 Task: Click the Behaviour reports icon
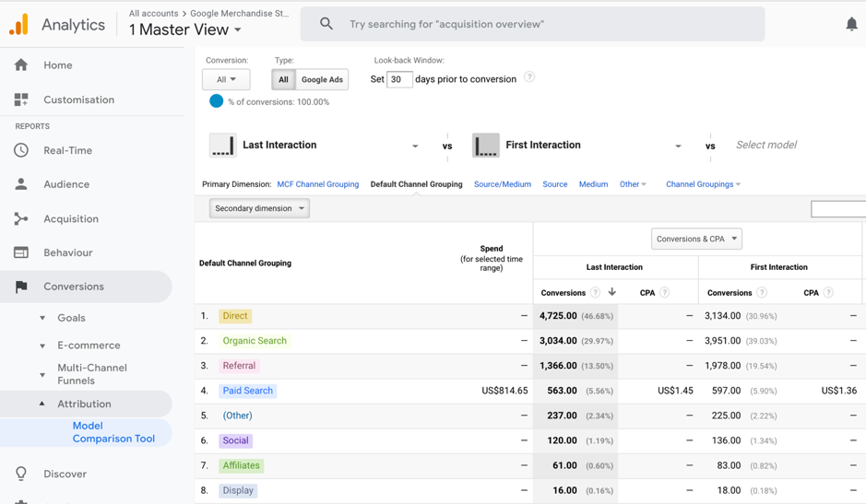coord(21,252)
